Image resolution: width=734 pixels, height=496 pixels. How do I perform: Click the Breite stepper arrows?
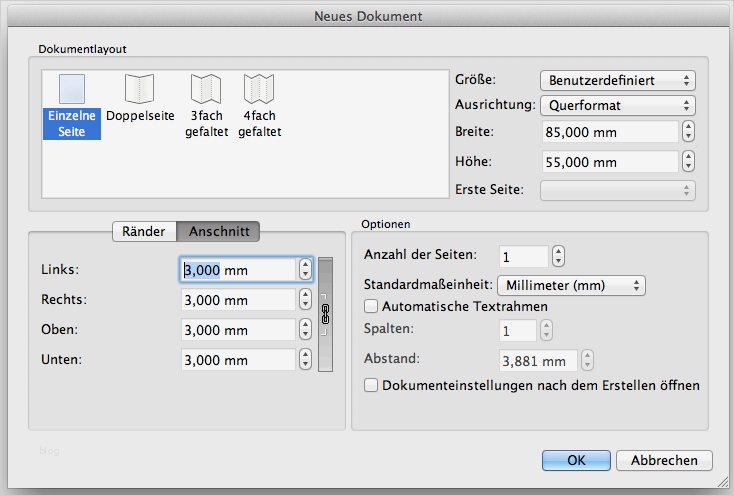(x=688, y=132)
